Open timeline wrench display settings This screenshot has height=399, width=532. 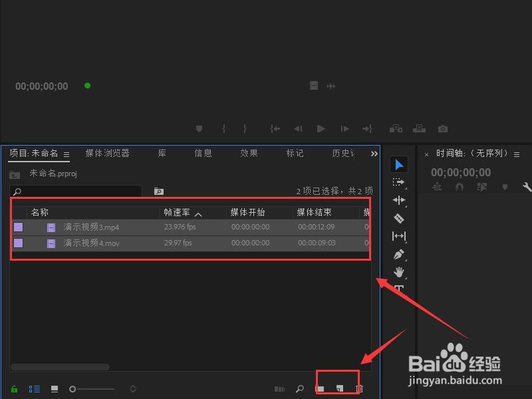coord(527,187)
